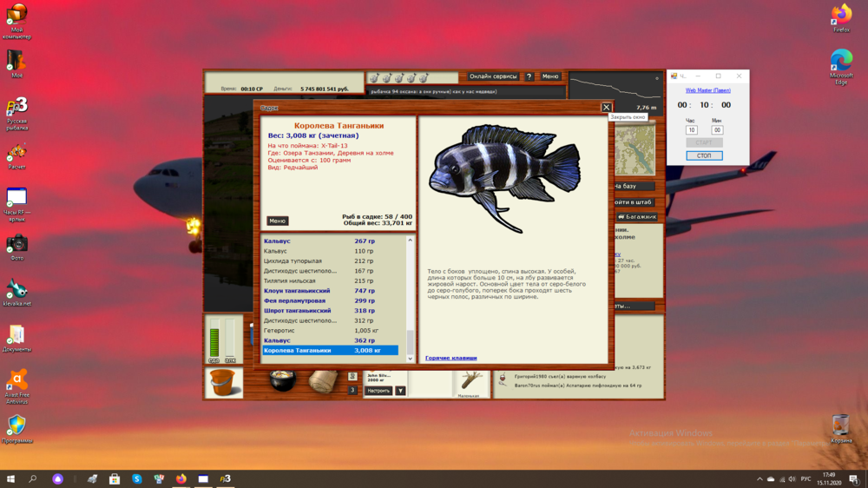Open Русская рыбалка desktop shortcut
868x488 pixels.
[x=16, y=114]
